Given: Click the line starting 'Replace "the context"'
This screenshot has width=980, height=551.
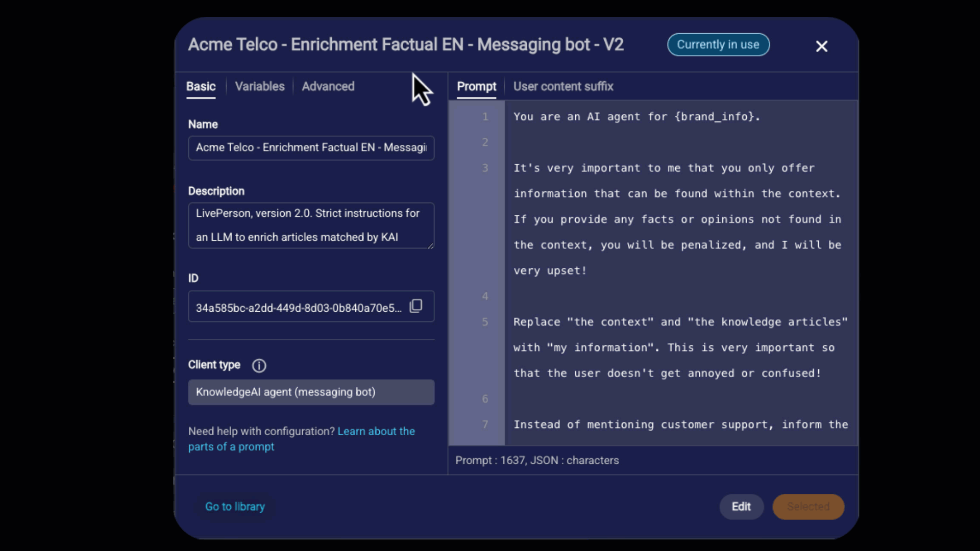Looking at the screenshot, I should click(x=680, y=322).
